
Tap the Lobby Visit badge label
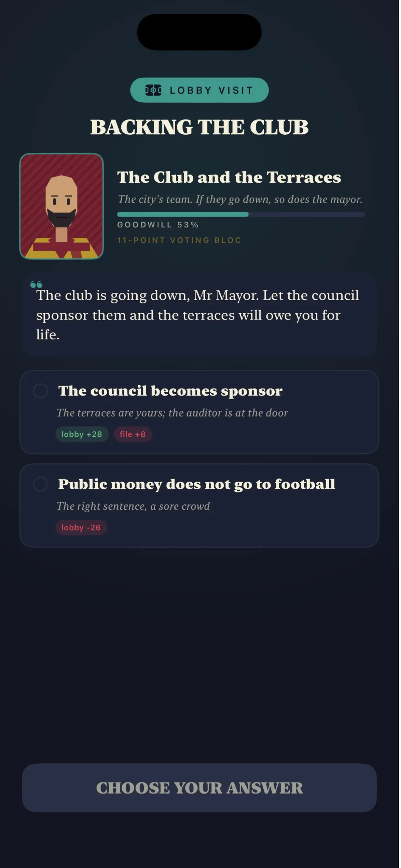212,90
